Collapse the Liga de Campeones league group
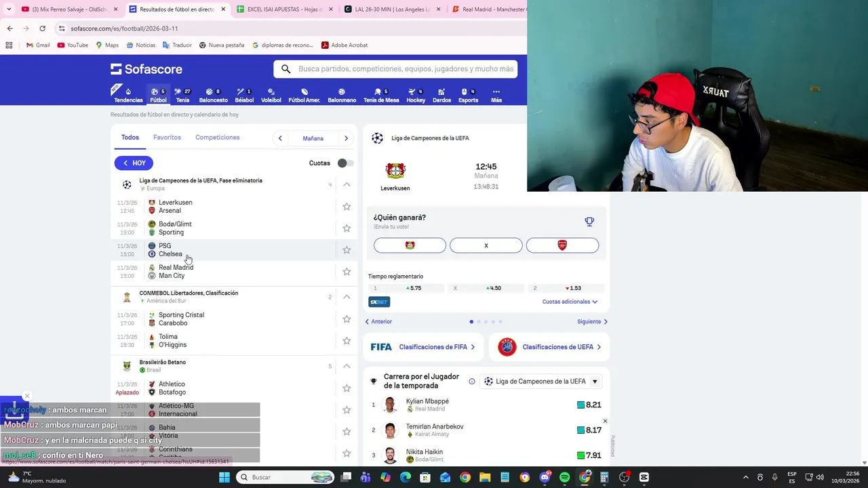The height and width of the screenshot is (488, 868). click(x=347, y=184)
